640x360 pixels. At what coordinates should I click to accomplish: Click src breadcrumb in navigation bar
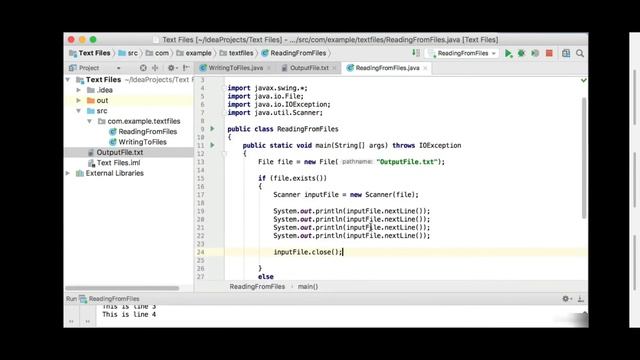pyautogui.click(x=128, y=53)
